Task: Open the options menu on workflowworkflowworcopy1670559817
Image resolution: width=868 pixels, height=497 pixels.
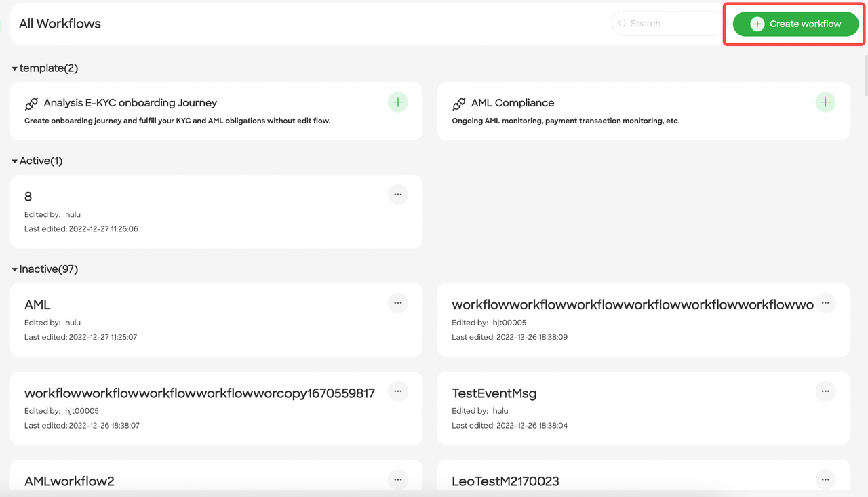Action: (397, 391)
